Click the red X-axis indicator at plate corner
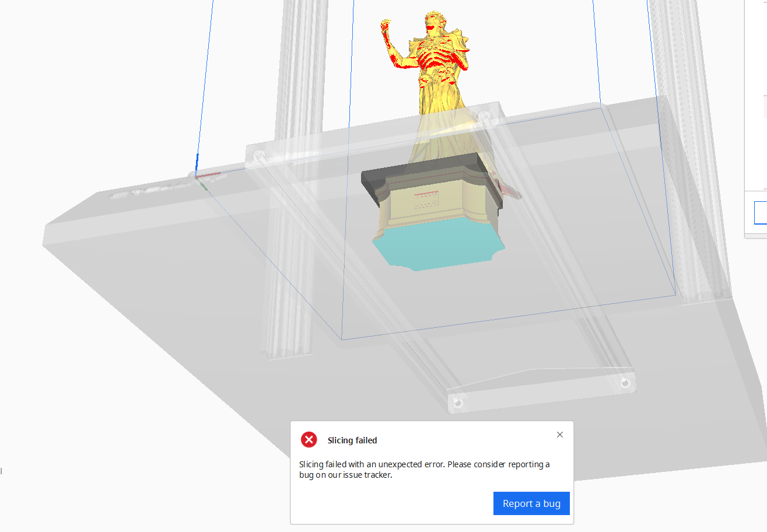Screen dimensions: 767x532 (209, 173)
